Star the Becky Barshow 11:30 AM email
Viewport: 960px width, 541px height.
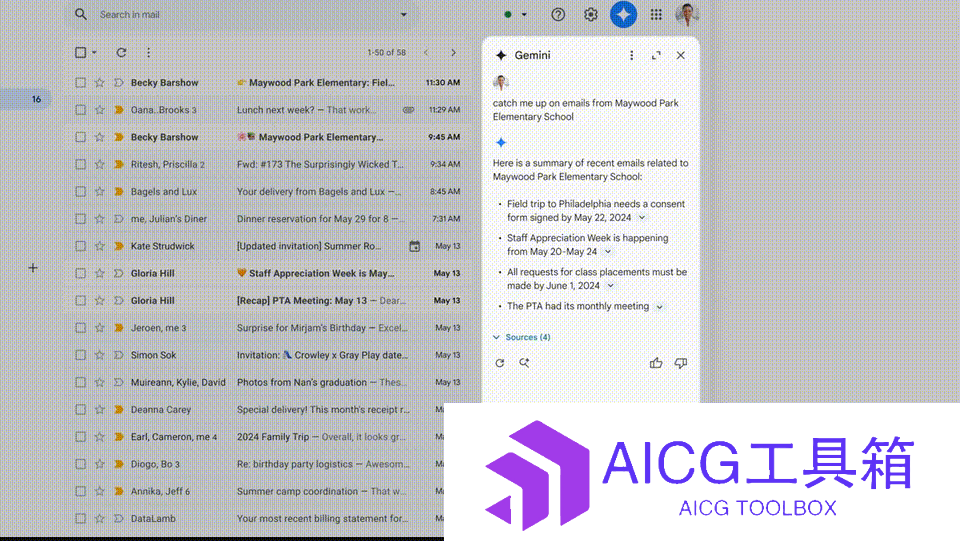pos(99,83)
